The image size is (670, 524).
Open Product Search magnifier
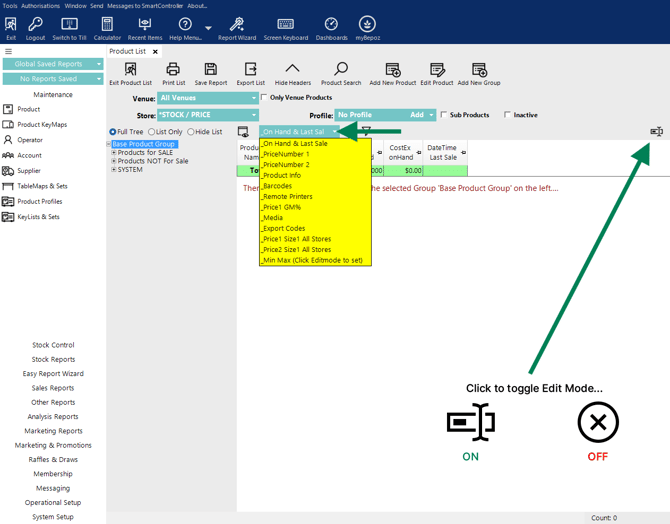point(341,70)
